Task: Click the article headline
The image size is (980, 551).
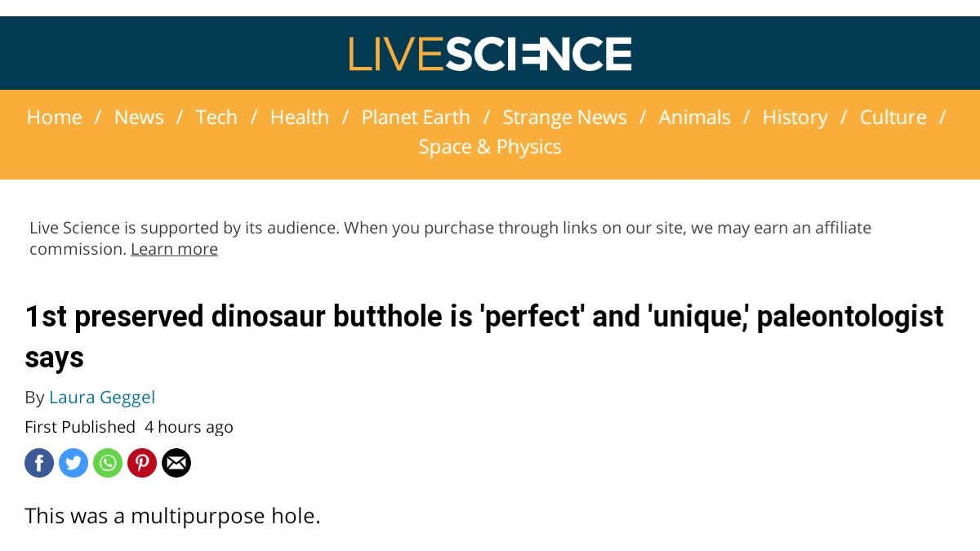Action: pos(485,316)
